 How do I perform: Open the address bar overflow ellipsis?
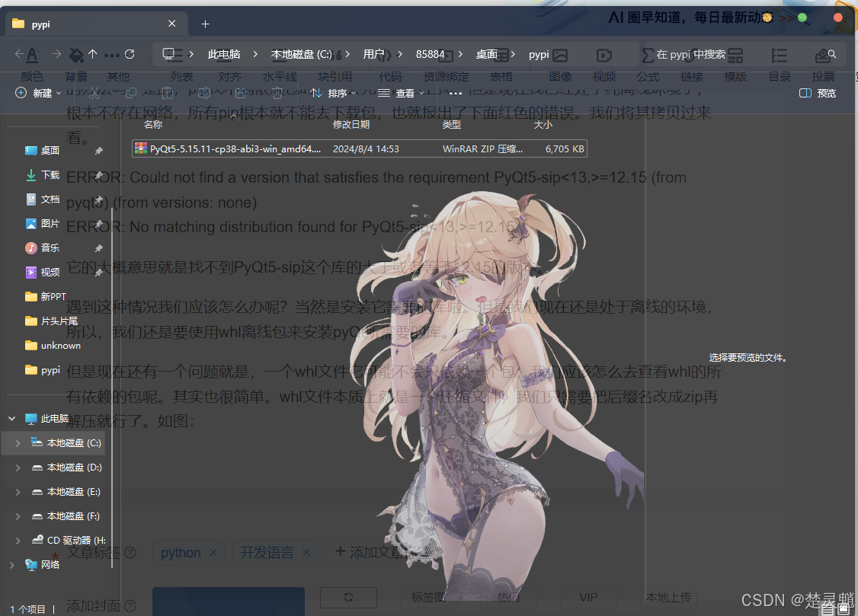point(111,55)
